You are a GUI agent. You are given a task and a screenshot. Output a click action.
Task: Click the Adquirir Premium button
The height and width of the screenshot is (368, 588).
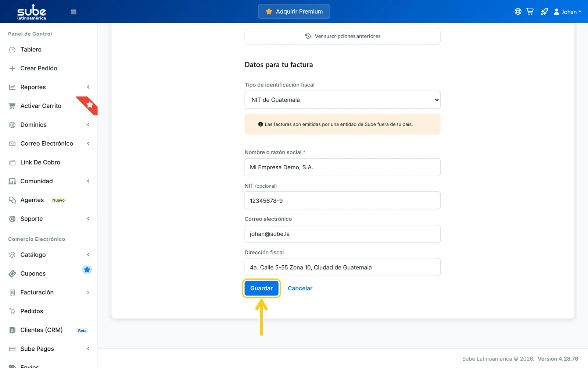point(294,11)
